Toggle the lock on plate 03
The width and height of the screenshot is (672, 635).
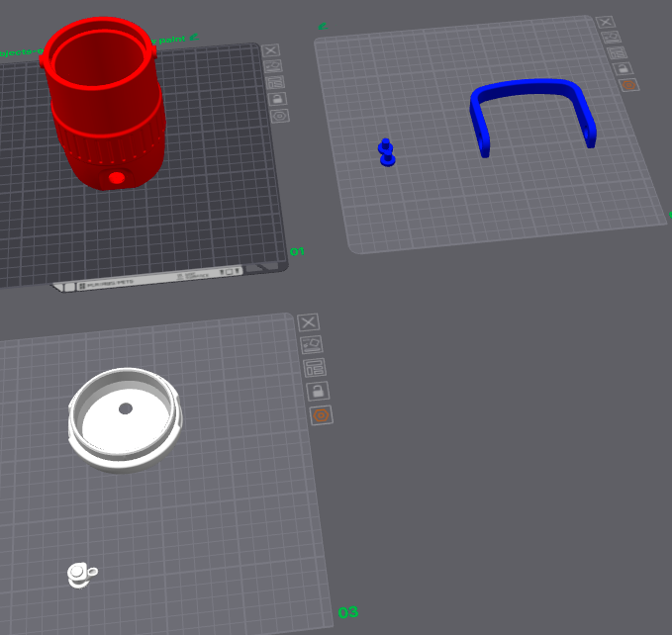click(318, 391)
